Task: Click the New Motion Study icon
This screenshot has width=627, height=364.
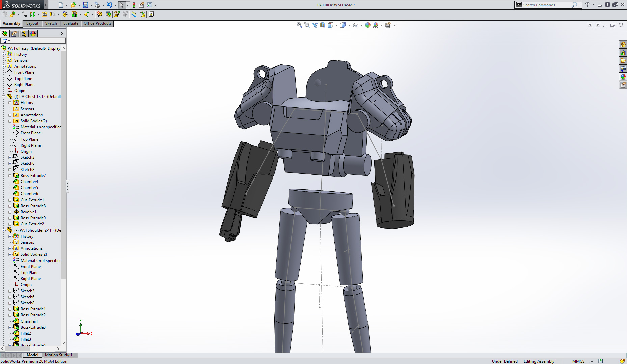Action: 100,14
